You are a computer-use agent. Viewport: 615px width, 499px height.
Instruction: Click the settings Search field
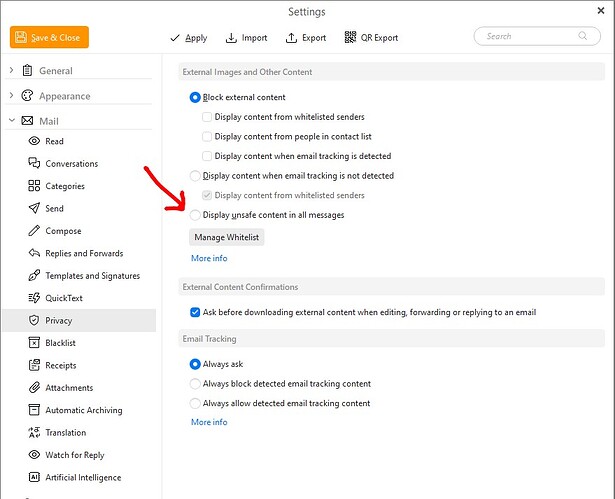530,36
